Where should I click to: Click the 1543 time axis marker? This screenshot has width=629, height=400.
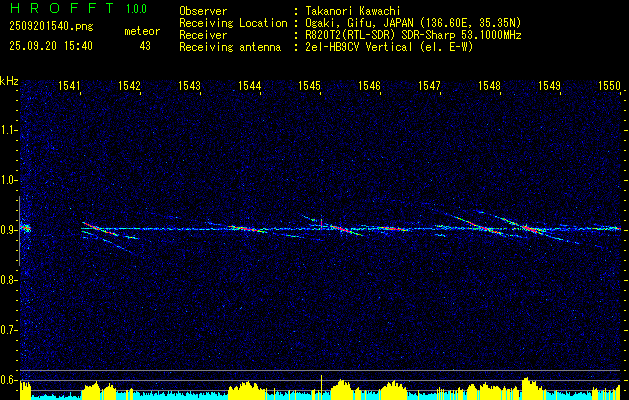click(189, 85)
